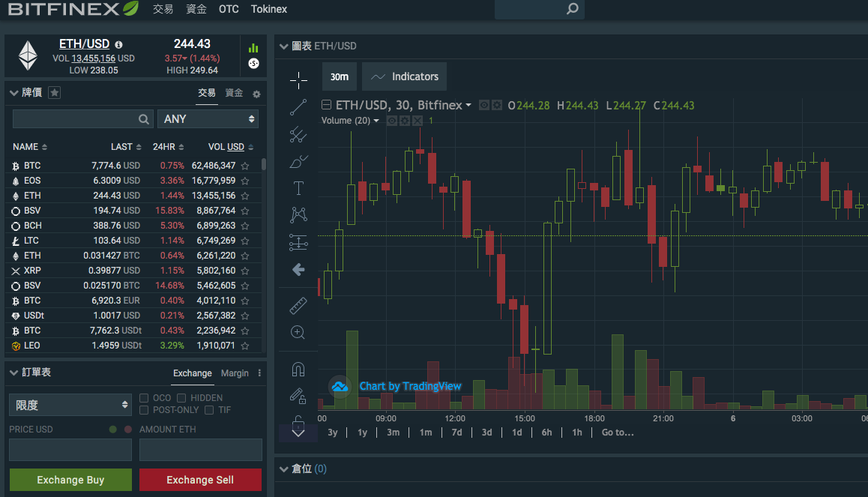Click the TradingView cloud logo icon
Image resolution: width=868 pixels, height=497 pixels.
340,386
